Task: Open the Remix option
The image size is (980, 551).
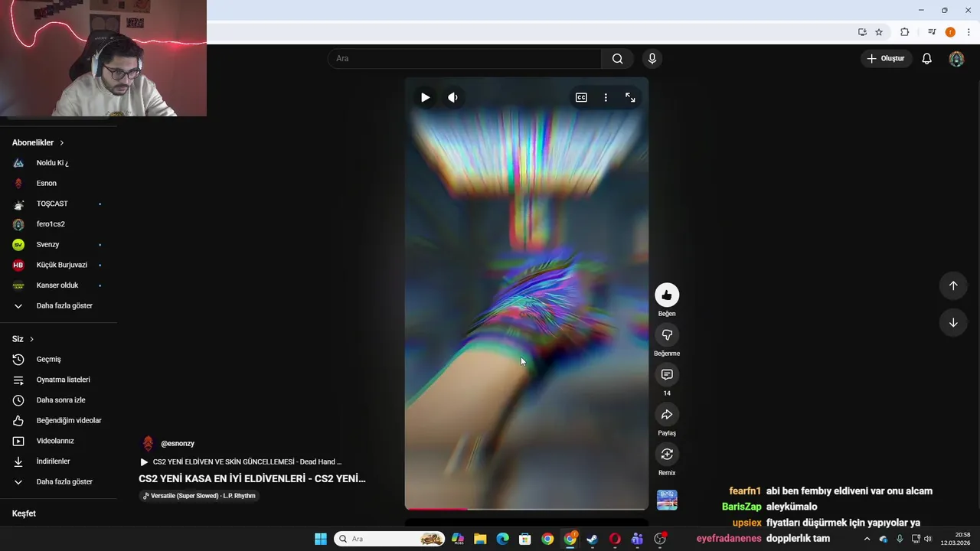Action: click(667, 454)
